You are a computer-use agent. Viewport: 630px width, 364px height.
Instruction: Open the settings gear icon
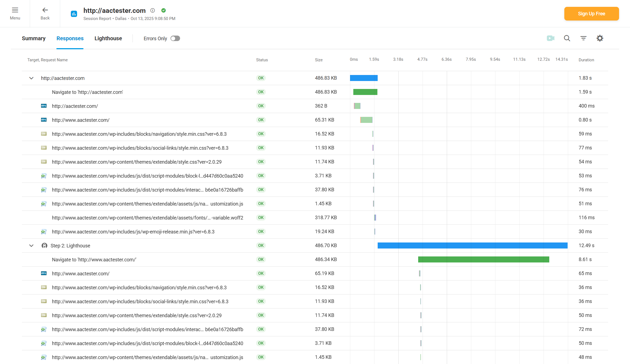click(x=600, y=38)
